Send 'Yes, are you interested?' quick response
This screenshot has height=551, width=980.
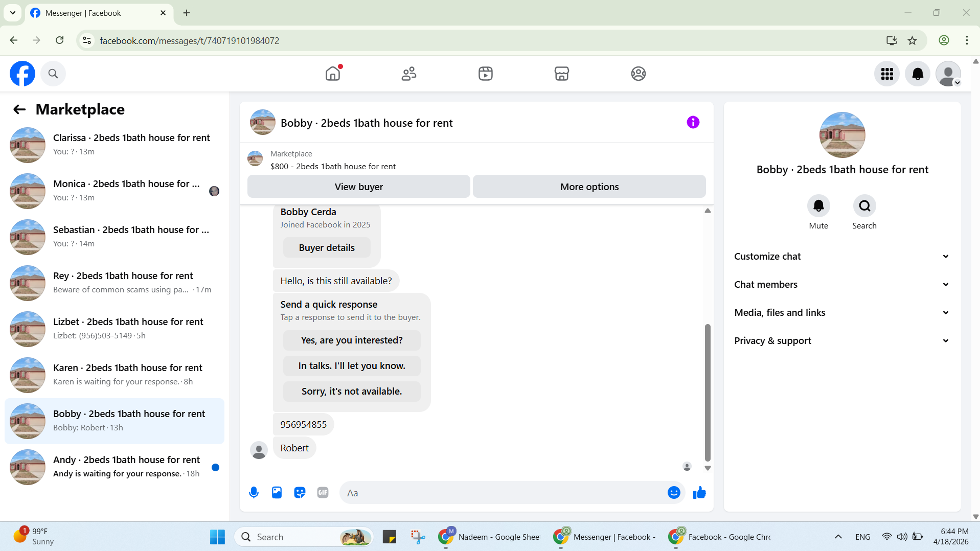(352, 340)
